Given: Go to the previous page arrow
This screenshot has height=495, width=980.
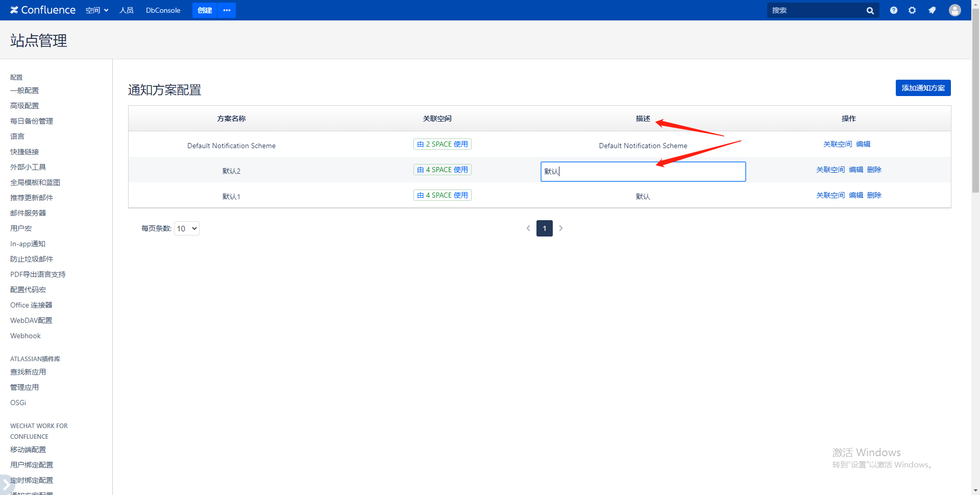Looking at the screenshot, I should pyautogui.click(x=528, y=228).
